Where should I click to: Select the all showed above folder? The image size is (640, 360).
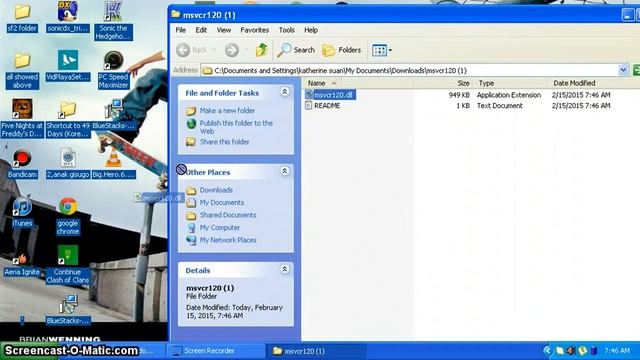pos(22,70)
